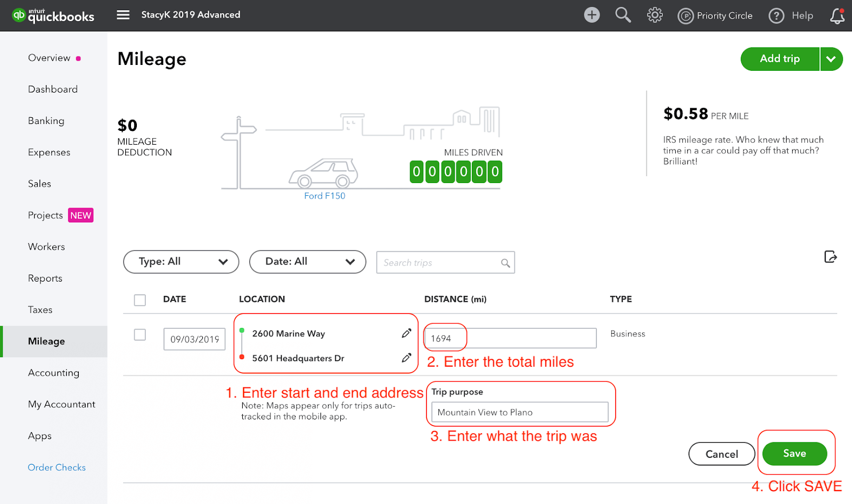Click the trip date field 09/03/2019

pos(194,339)
